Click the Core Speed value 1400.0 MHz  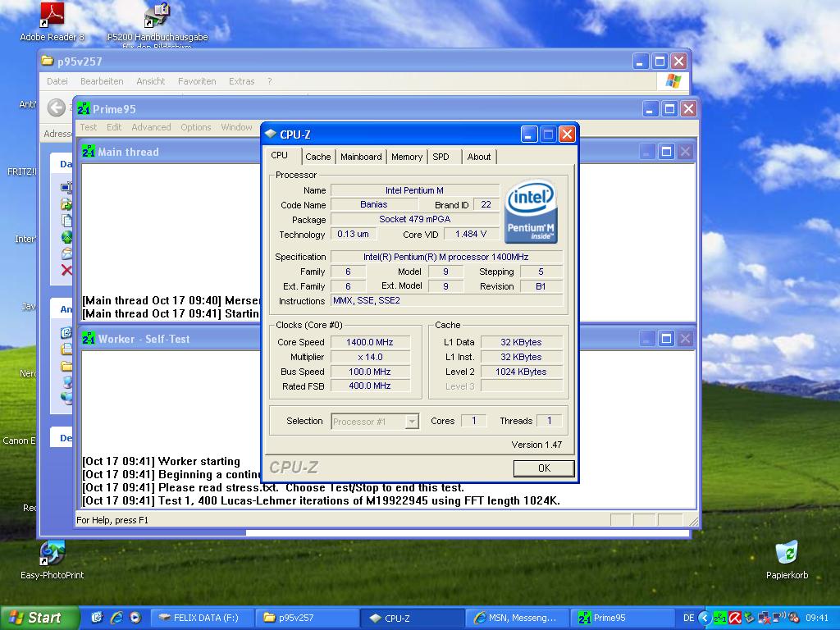[370, 342]
